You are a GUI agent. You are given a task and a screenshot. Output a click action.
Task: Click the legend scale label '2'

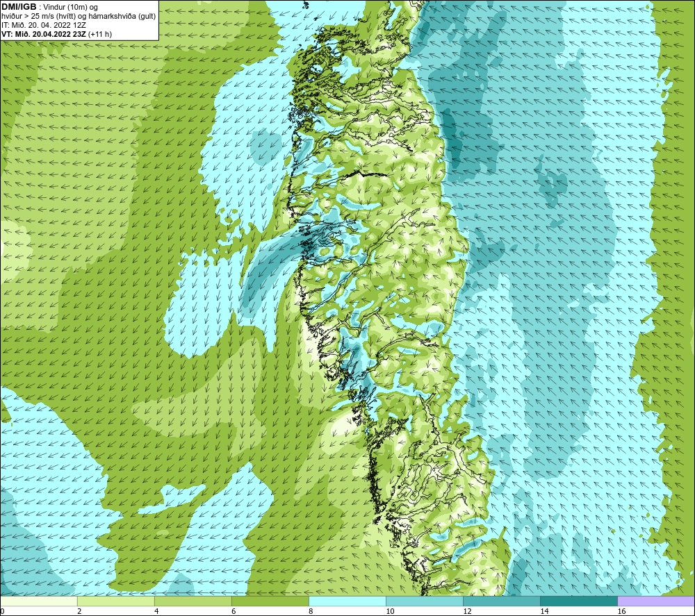click(79, 612)
